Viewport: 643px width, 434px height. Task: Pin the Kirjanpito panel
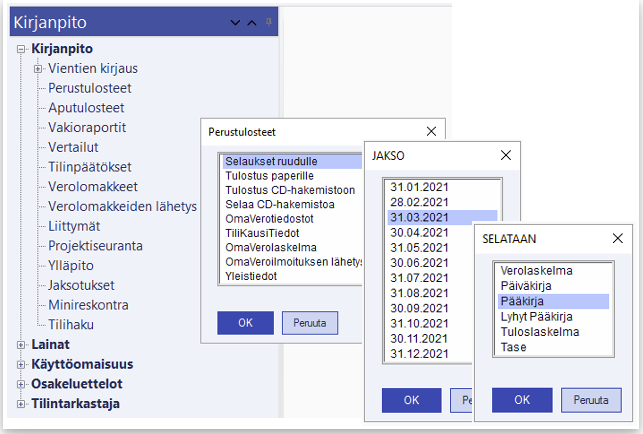(x=268, y=21)
